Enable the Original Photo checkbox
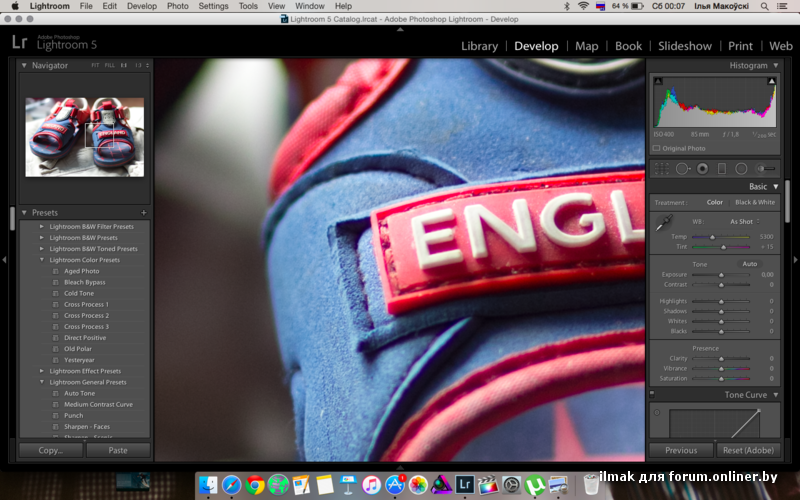This screenshot has width=800, height=500. point(656,148)
